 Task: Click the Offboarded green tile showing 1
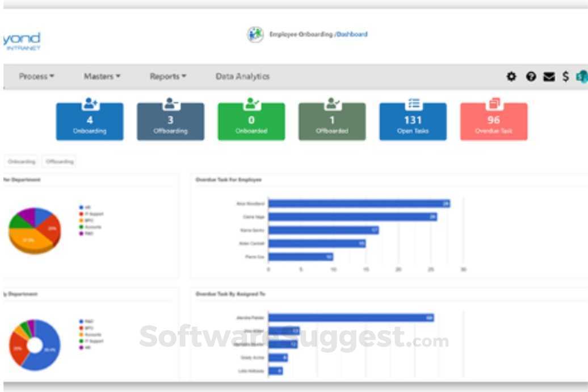coord(331,120)
